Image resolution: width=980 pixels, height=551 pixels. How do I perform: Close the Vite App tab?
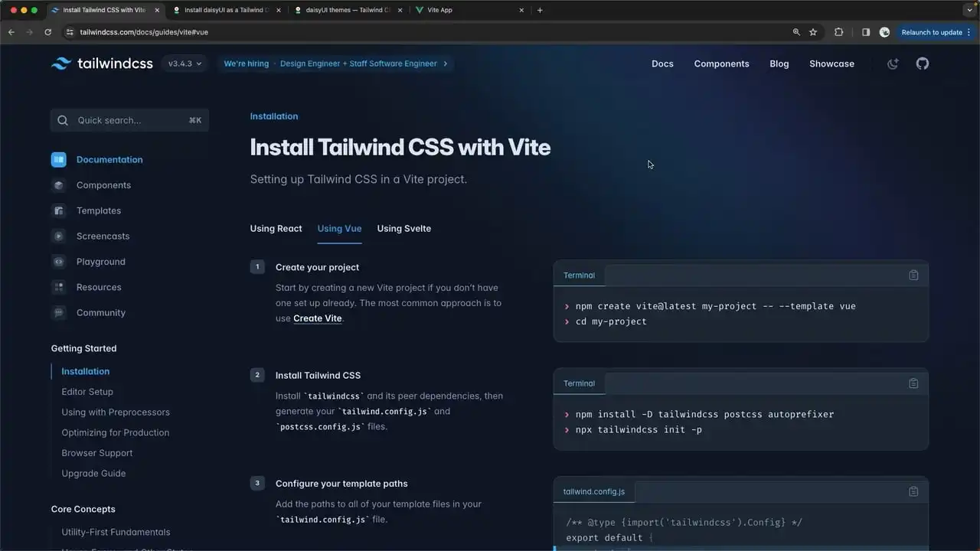(522, 10)
